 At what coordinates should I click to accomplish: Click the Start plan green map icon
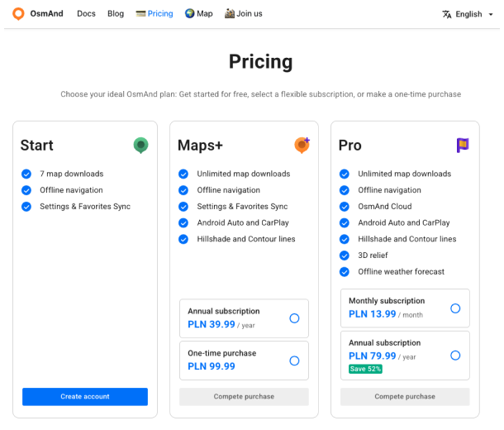click(141, 146)
